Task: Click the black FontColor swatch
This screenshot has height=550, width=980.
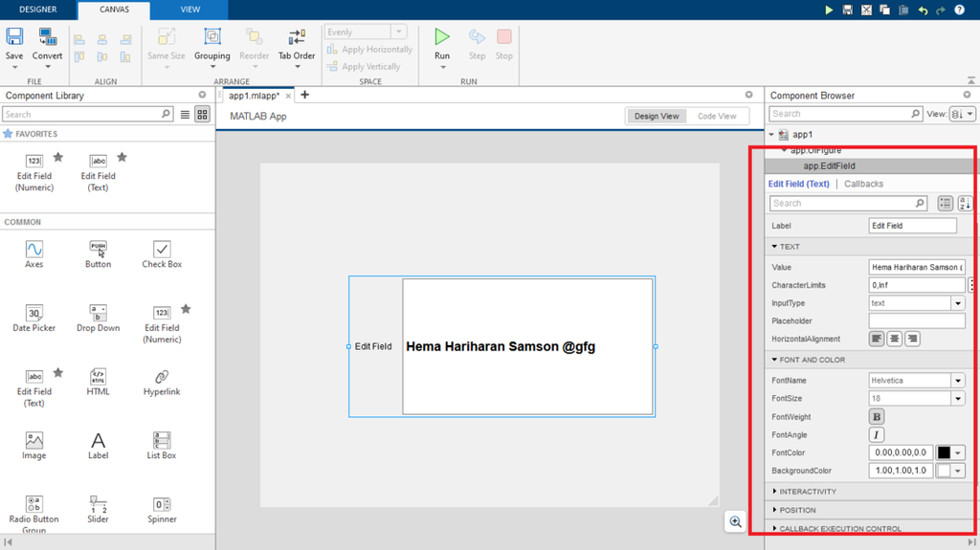Action: click(x=945, y=453)
